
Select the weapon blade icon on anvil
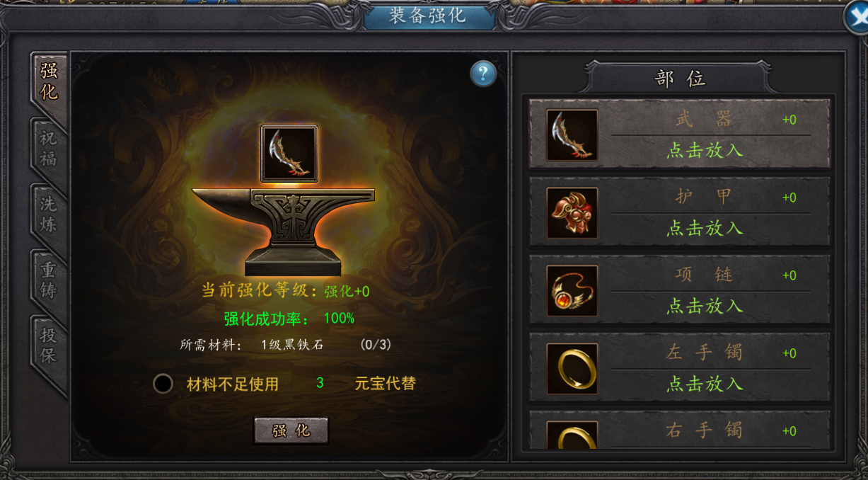tap(289, 154)
